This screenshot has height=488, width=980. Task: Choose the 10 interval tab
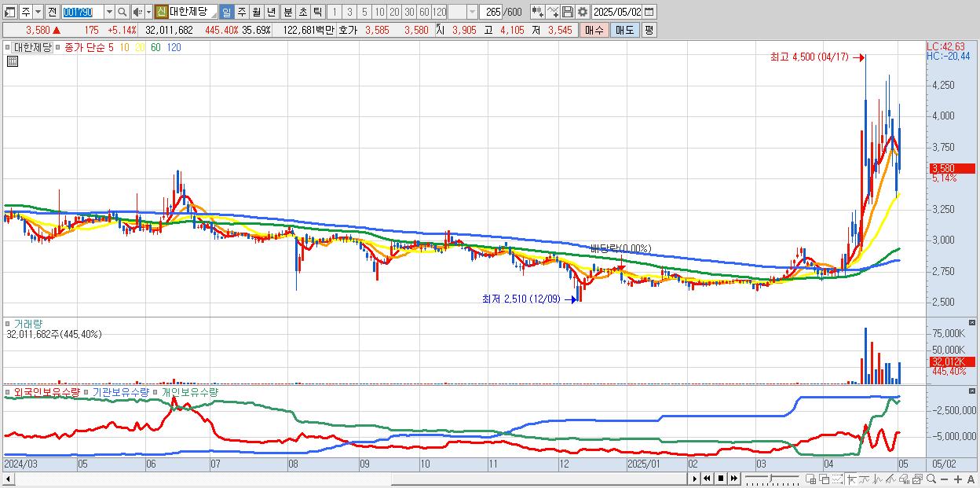[x=379, y=12]
